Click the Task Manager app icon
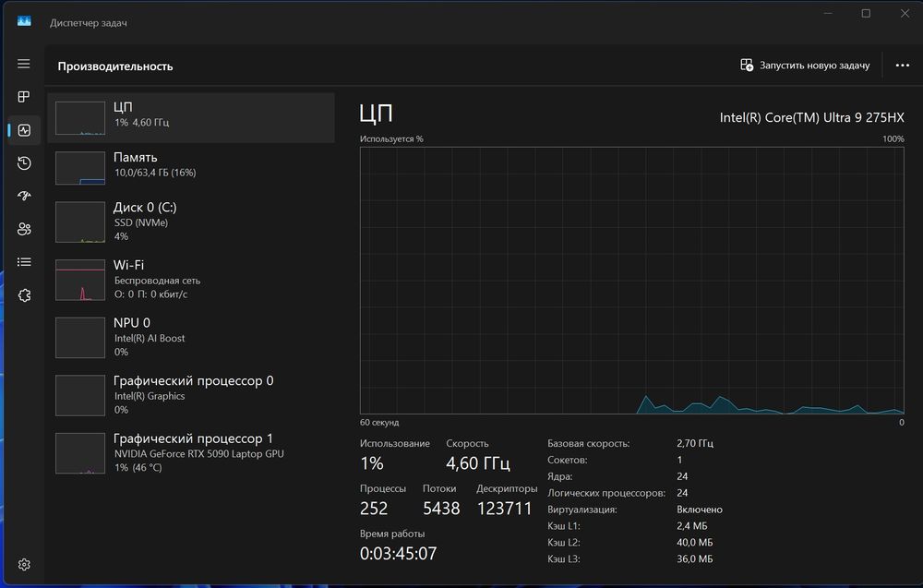Image resolution: width=923 pixels, height=588 pixels. click(x=24, y=21)
